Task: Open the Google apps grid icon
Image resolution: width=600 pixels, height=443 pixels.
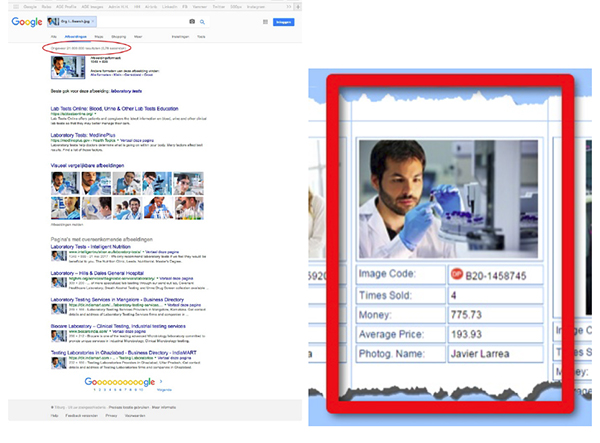Action: tap(264, 21)
